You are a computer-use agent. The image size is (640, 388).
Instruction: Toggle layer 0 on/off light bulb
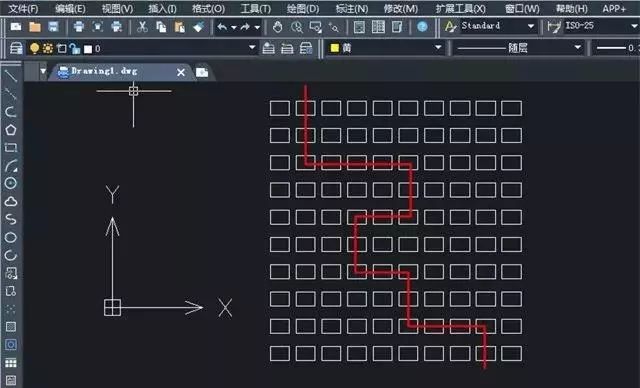(x=35, y=49)
